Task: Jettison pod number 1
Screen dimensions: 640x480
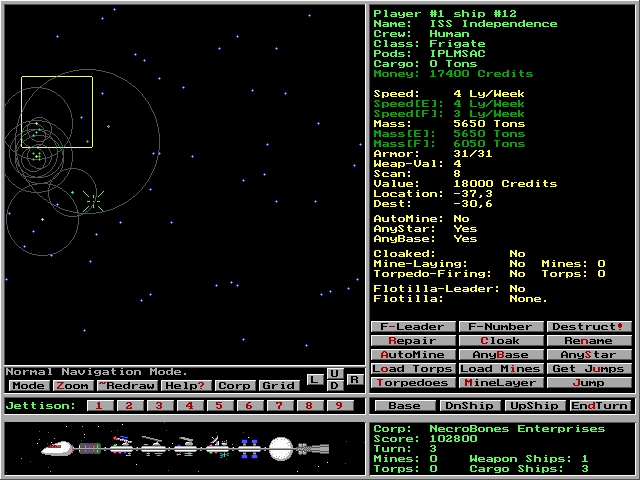Action: coord(99,406)
